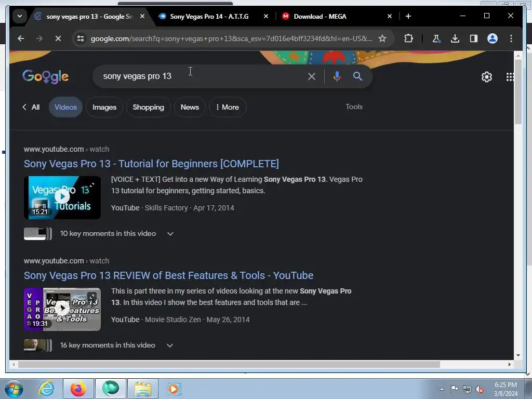Close the sony vegas pro 13 Google tab
This screenshot has height=399, width=532.
142,16
